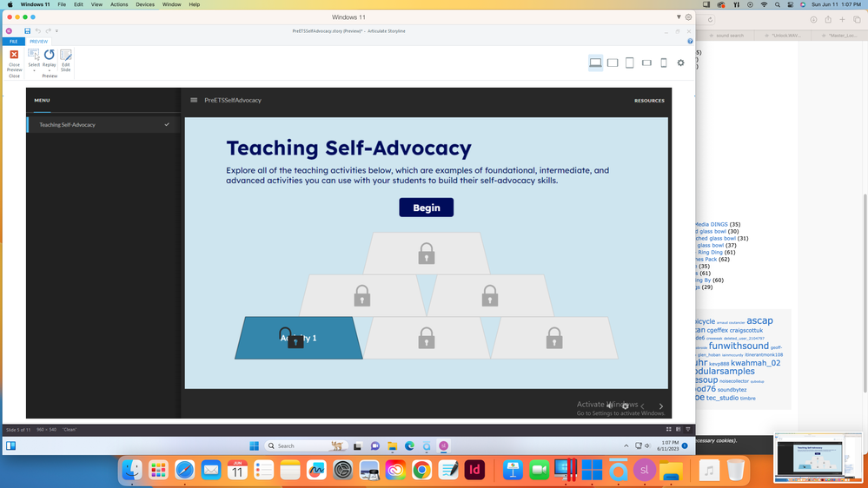The width and height of the screenshot is (868, 488).
Task: Click the Windows taskbar Search box
Action: tap(304, 446)
